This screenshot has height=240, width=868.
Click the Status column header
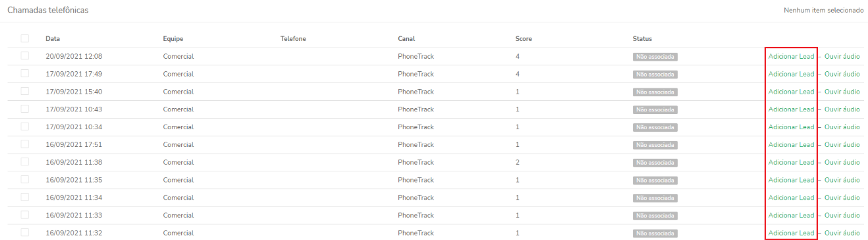pos(642,39)
